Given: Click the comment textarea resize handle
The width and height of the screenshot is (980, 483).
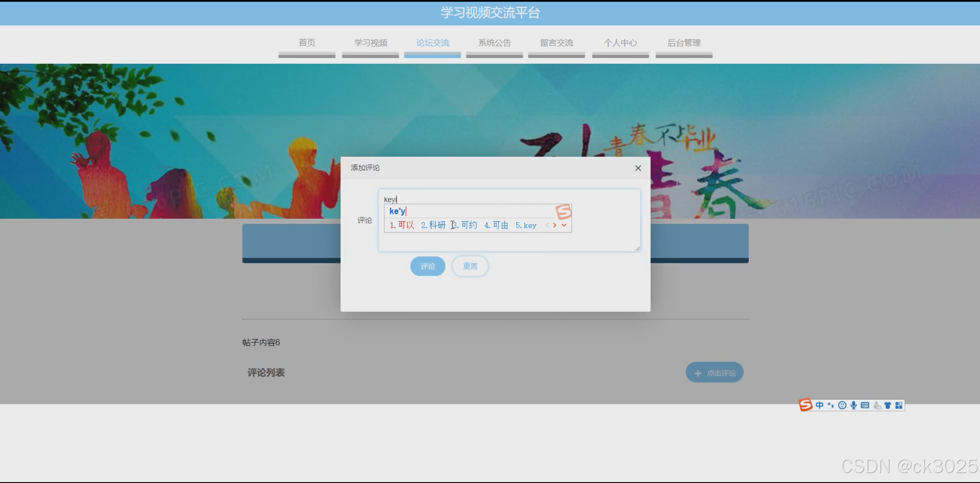Looking at the screenshot, I should click(637, 248).
